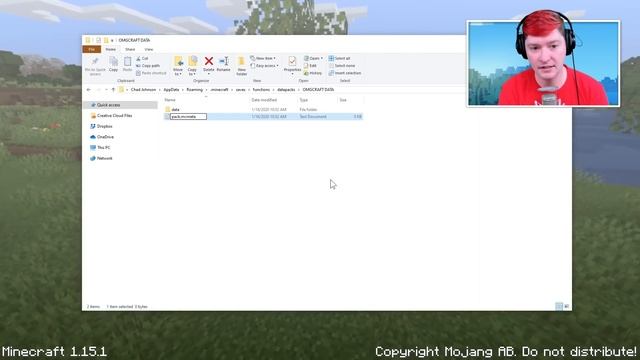Viewport: 640px width, 360px height.
Task: Click the Properties checkmark icon
Action: (x=292, y=61)
